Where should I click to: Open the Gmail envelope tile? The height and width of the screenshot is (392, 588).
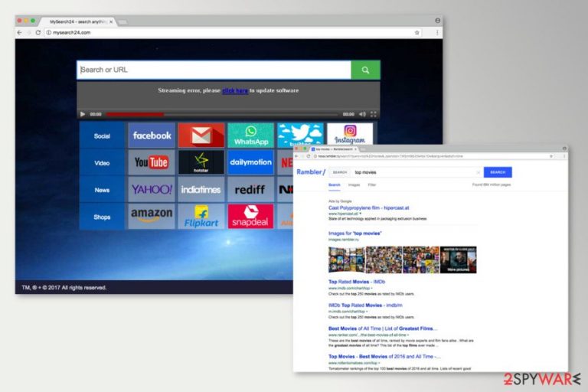click(201, 136)
